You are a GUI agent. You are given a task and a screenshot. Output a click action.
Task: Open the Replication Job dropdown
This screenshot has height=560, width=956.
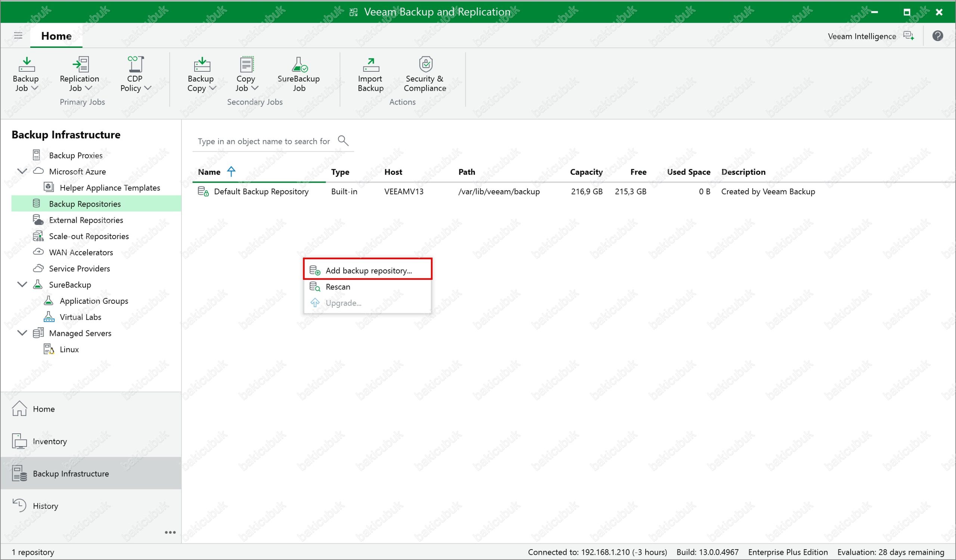[x=89, y=89]
